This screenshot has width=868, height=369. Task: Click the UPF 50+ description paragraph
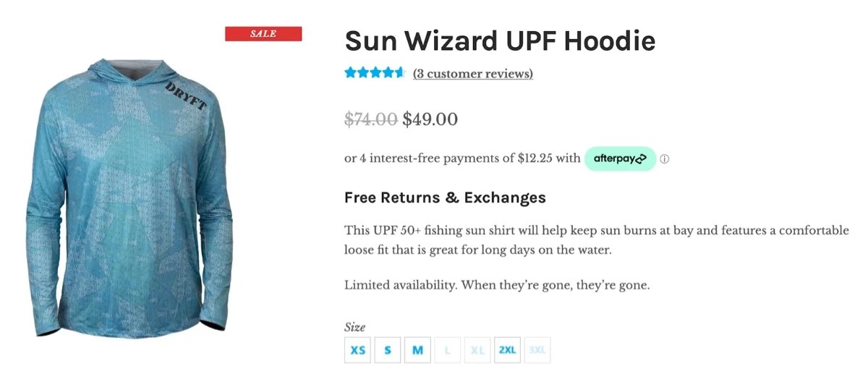tap(596, 240)
